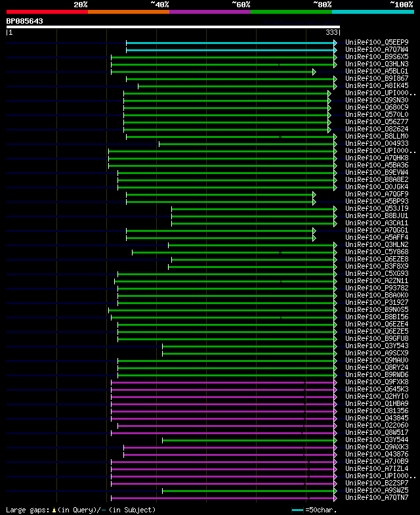
Task: Click UniRef100_A3CA11 label
Action: tap(377, 223)
